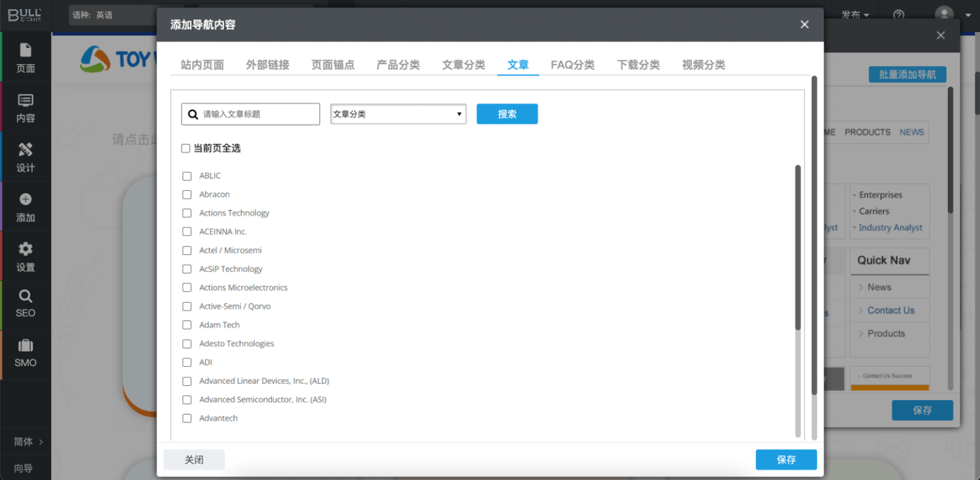This screenshot has height=480, width=980.
Task: Open the 页面 (Pages) sidebar icon
Action: click(x=25, y=51)
